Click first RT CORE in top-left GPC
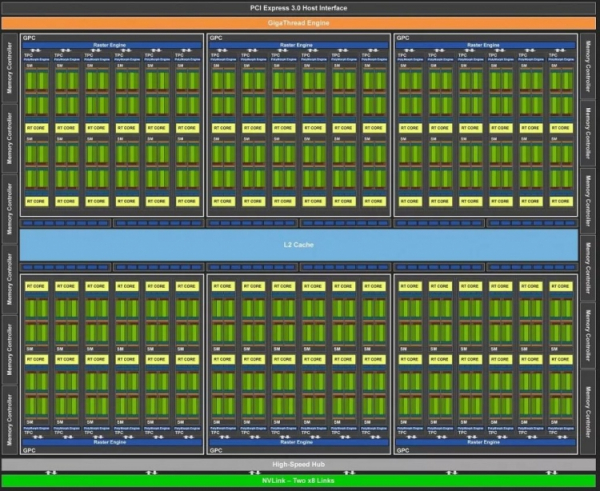Image resolution: width=600 pixels, height=491 pixels. tap(37, 128)
